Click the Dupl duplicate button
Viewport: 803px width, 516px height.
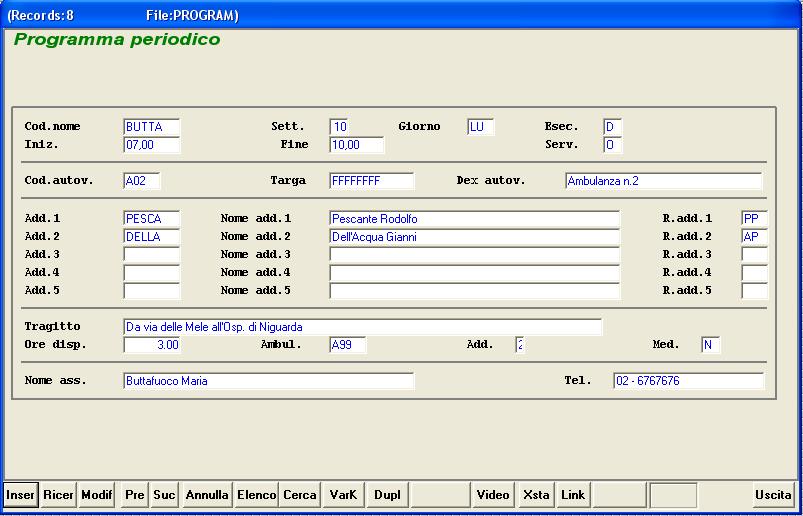[x=387, y=495]
